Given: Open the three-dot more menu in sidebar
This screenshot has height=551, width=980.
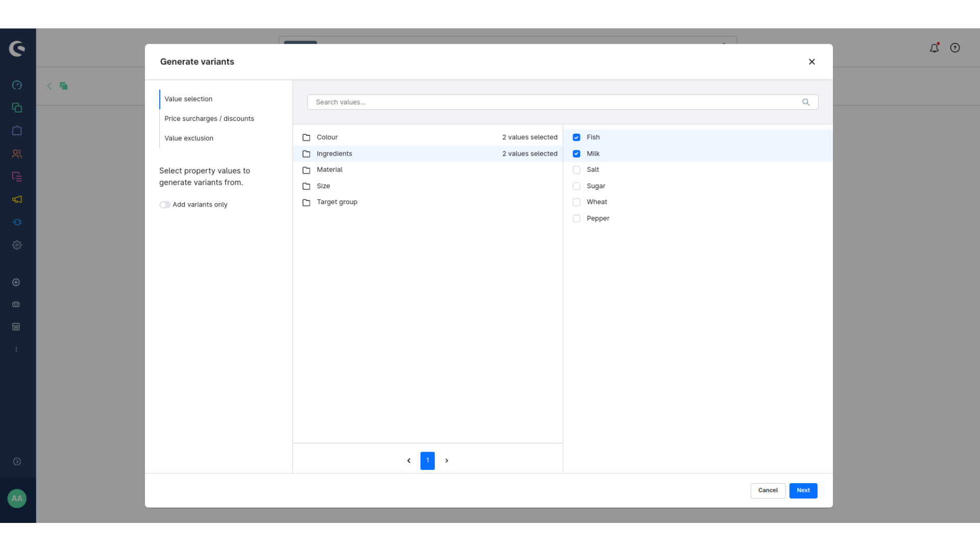Looking at the screenshot, I should [x=16, y=349].
